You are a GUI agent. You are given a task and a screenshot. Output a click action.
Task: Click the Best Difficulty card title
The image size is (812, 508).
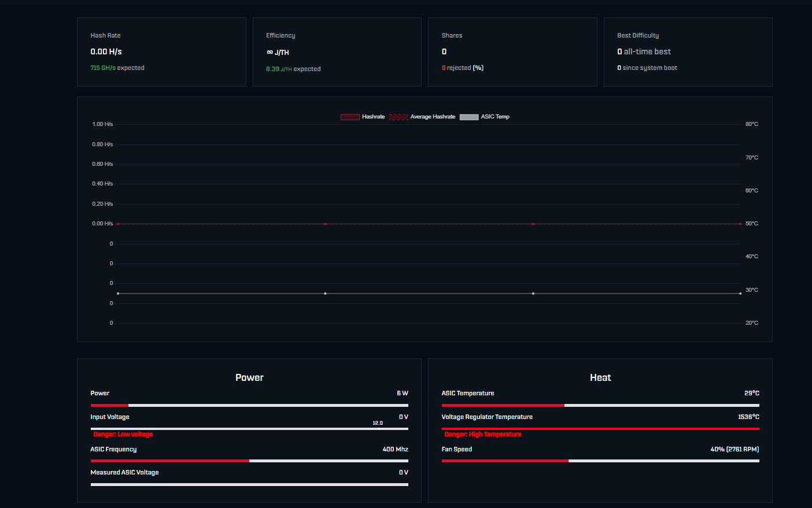(x=638, y=35)
